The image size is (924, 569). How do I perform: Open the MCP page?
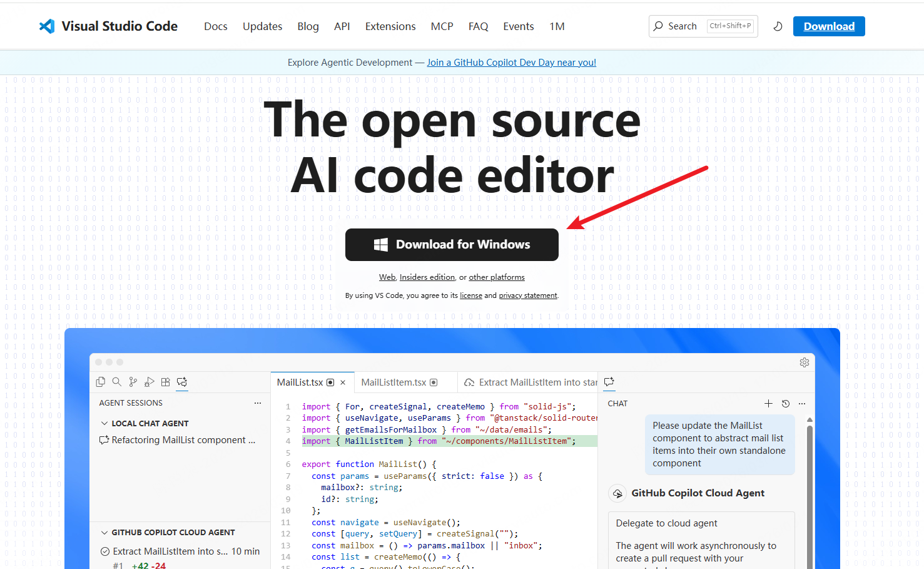tap(442, 26)
